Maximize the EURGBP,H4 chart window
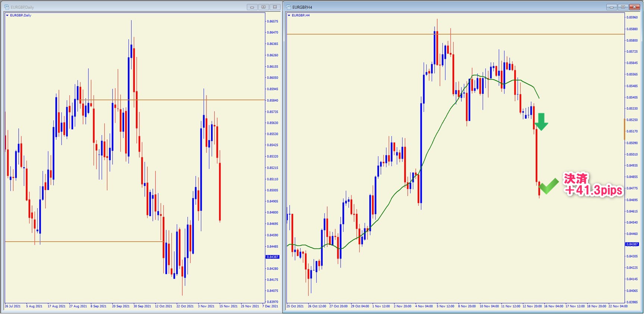The height and width of the screenshot is (314, 644). (623, 7)
